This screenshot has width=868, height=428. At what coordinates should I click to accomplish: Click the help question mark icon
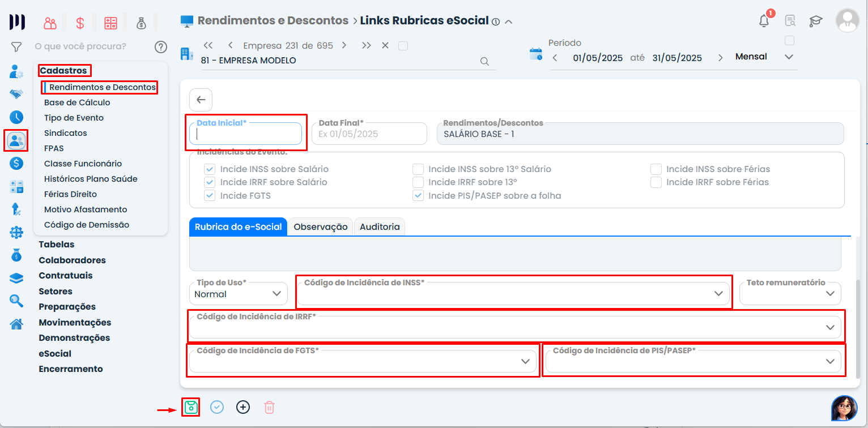[x=161, y=46]
